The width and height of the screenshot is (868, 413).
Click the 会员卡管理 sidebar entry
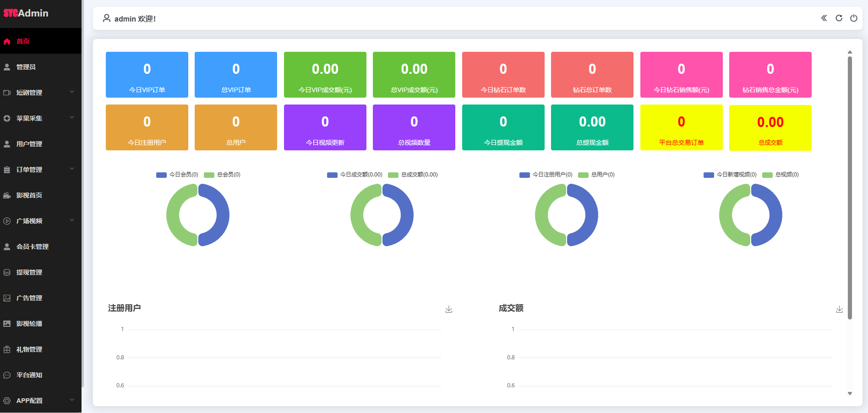click(32, 247)
